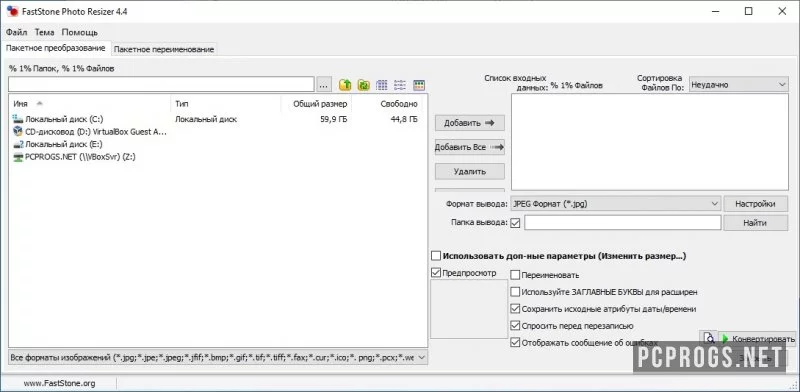
Task: Open the 'Тема' menu
Action: [x=44, y=32]
